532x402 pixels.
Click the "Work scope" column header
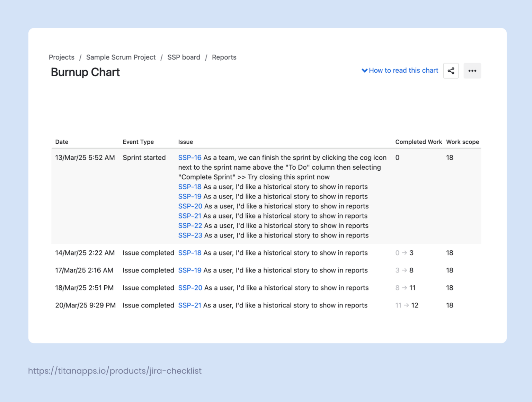pos(463,142)
